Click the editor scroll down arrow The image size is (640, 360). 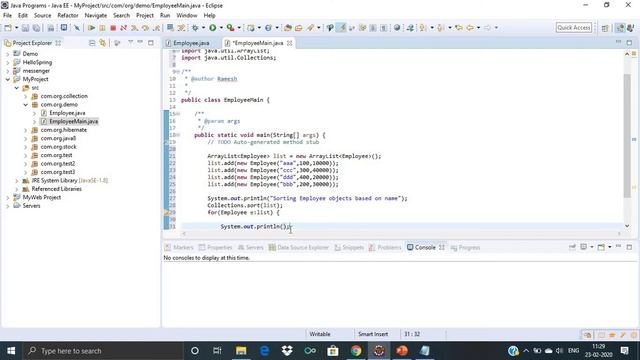[627, 226]
